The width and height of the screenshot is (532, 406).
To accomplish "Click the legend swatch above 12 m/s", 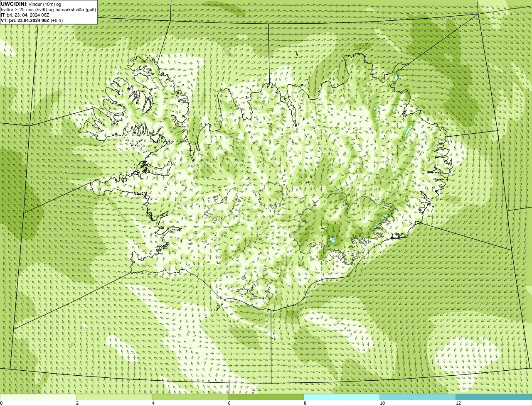I will point(494,397).
